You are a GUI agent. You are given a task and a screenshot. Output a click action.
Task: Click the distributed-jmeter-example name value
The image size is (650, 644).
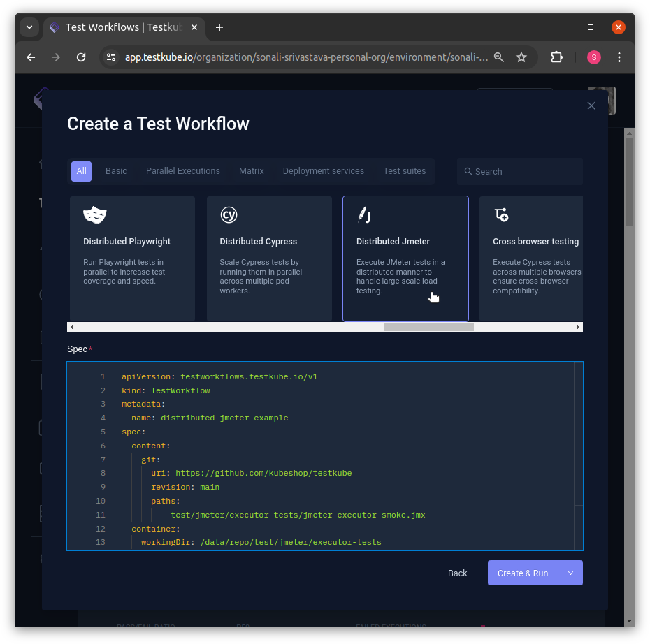point(224,418)
